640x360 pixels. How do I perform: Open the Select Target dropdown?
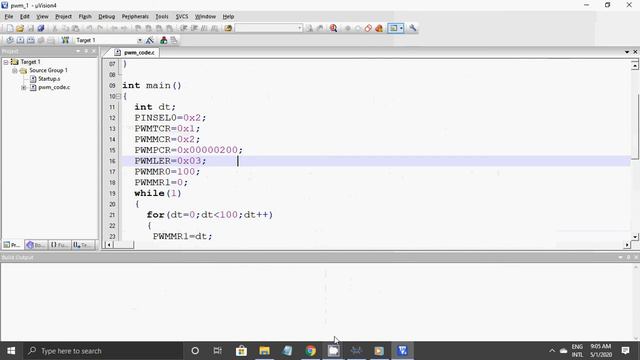point(140,40)
